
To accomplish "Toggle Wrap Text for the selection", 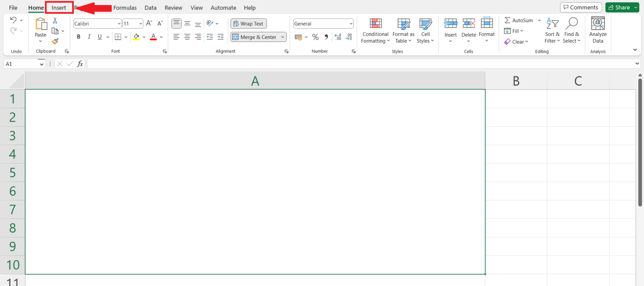I will (x=248, y=23).
